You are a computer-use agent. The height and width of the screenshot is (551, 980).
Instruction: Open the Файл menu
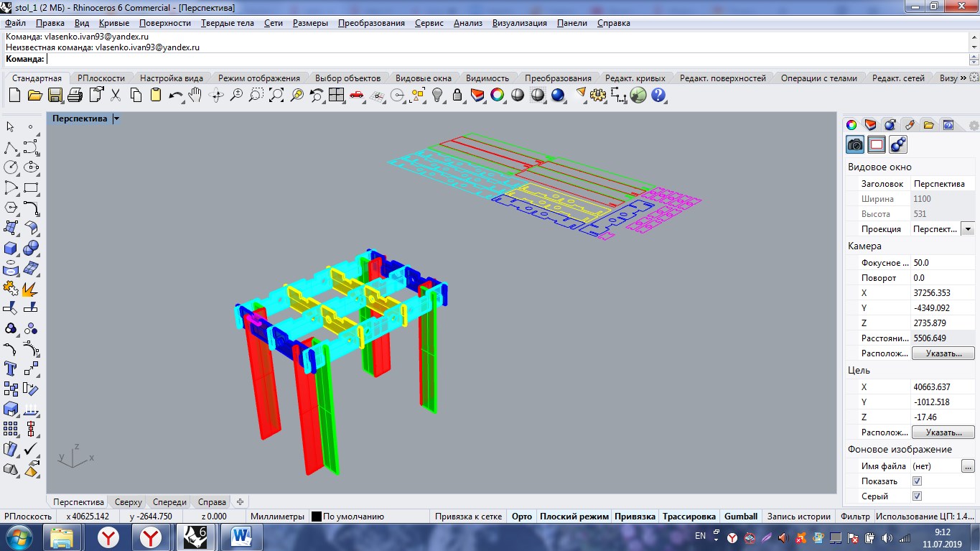[15, 23]
